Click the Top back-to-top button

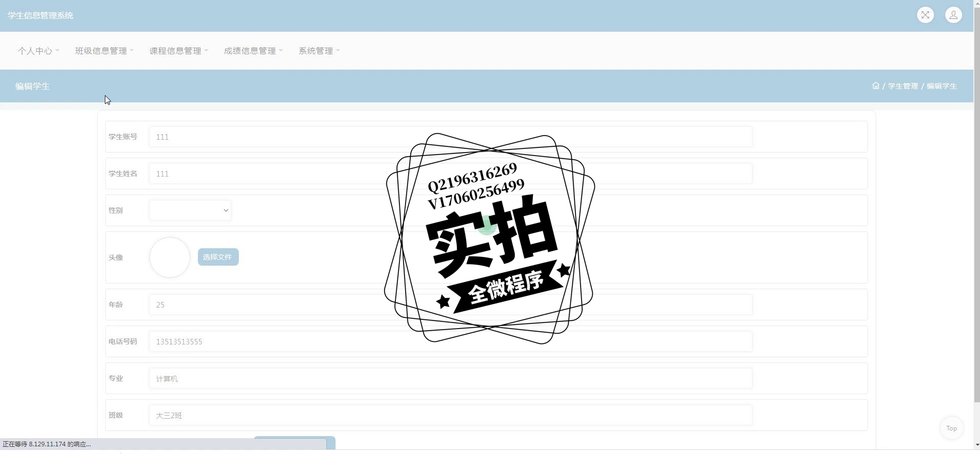tap(951, 428)
